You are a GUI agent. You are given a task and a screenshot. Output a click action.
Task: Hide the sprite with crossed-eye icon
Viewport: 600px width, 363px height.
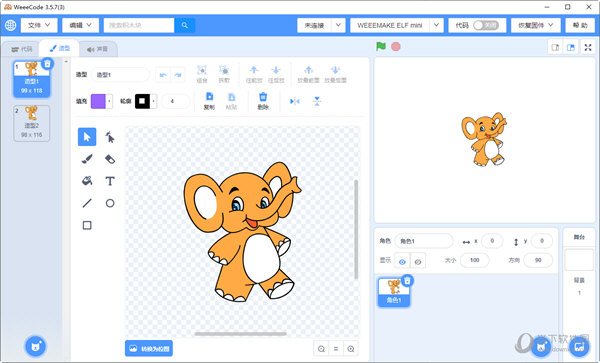coord(418,262)
